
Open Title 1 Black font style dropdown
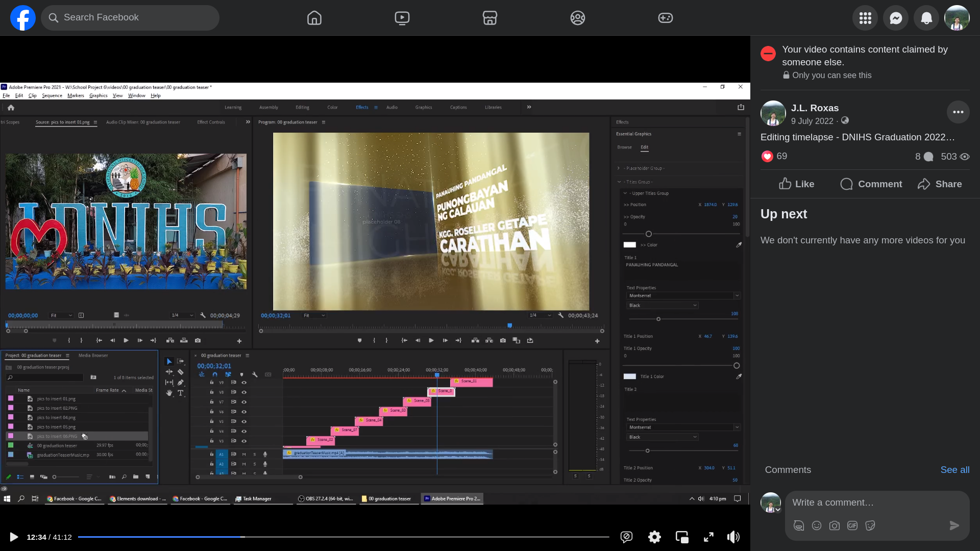point(663,306)
